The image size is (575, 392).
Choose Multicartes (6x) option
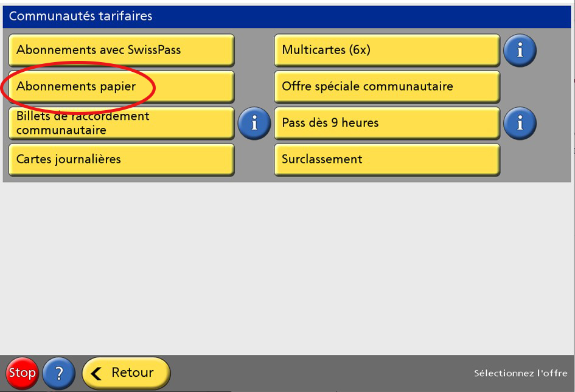tap(386, 51)
